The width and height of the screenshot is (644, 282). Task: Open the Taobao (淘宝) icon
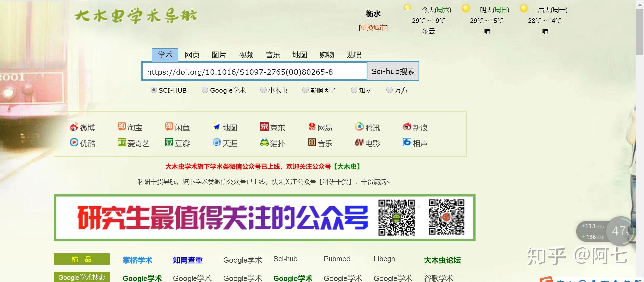(x=122, y=127)
